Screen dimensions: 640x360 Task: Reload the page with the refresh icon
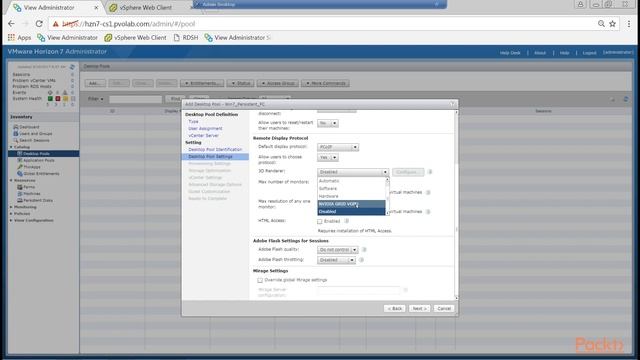pyautogui.click(x=39, y=24)
